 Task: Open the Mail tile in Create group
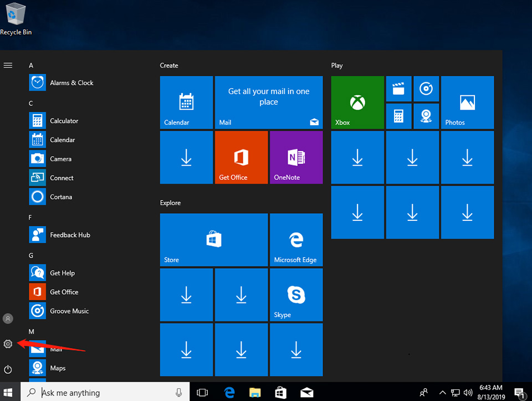pyautogui.click(x=269, y=102)
